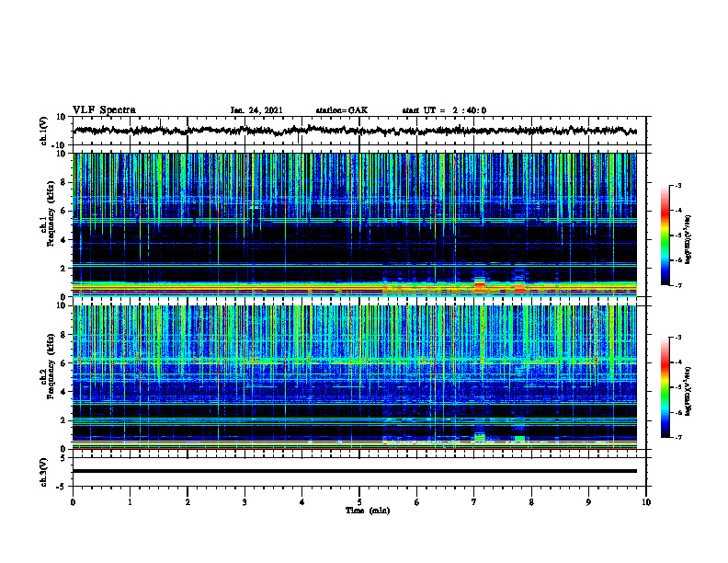This screenshot has width=728, height=563.
Task: Click the "6" tick on ch.2 frequency axis
Action: pos(63,363)
